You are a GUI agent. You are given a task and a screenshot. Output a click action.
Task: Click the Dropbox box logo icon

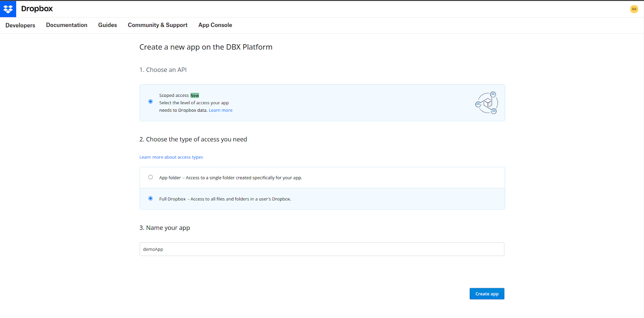coord(8,9)
